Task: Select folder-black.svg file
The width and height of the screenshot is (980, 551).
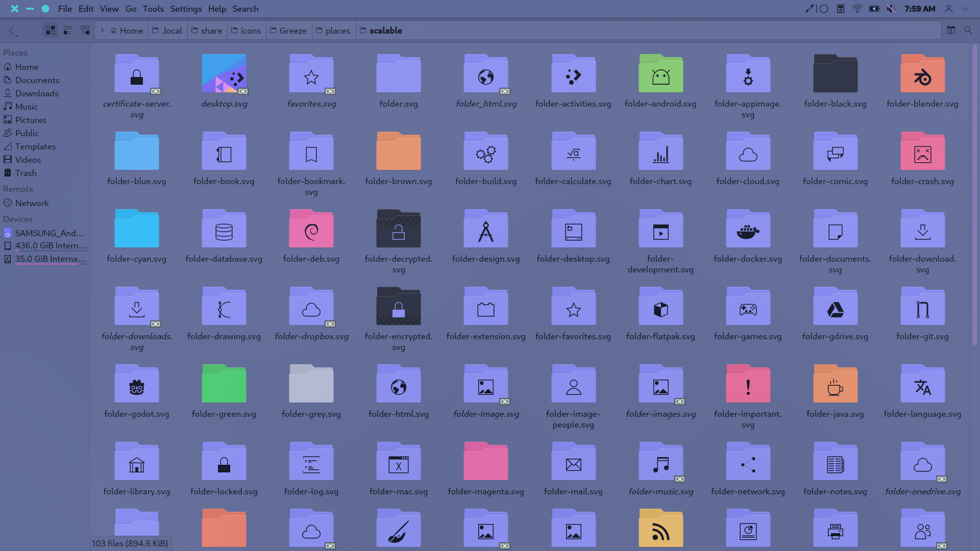Action: [x=835, y=74]
